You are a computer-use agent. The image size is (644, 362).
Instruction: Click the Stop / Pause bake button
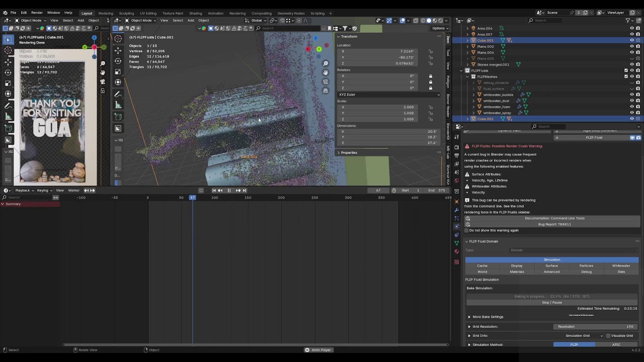(x=552, y=302)
